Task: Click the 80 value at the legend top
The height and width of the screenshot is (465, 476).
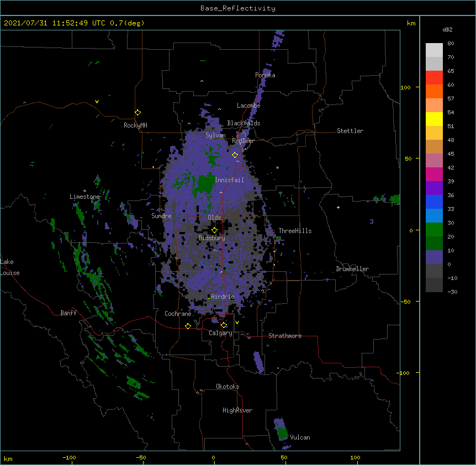Action: (451, 44)
